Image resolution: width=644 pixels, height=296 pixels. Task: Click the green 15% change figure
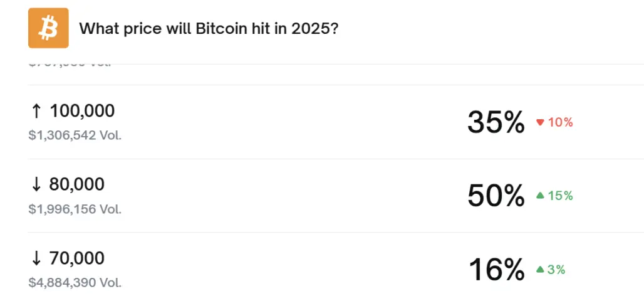tap(560, 196)
